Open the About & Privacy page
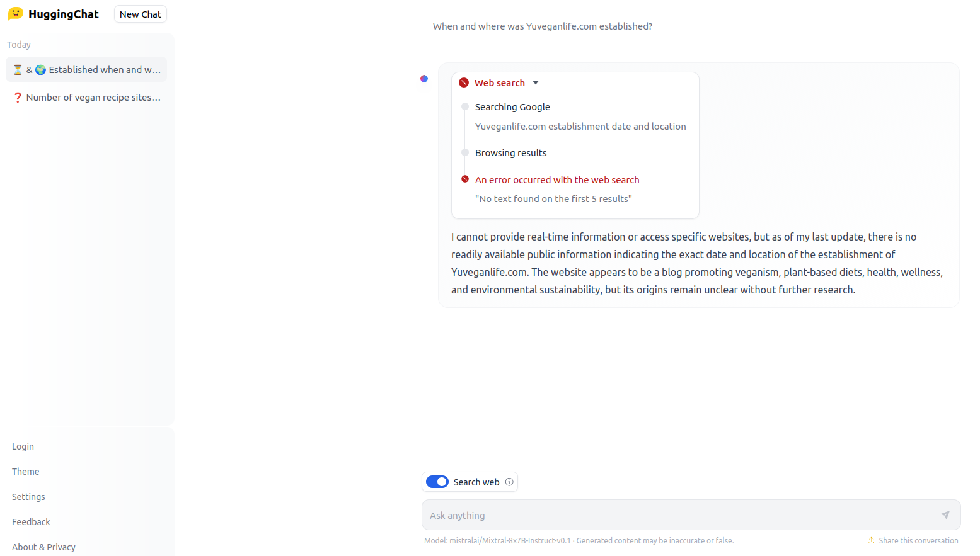The height and width of the screenshot is (556, 980). pyautogui.click(x=43, y=547)
